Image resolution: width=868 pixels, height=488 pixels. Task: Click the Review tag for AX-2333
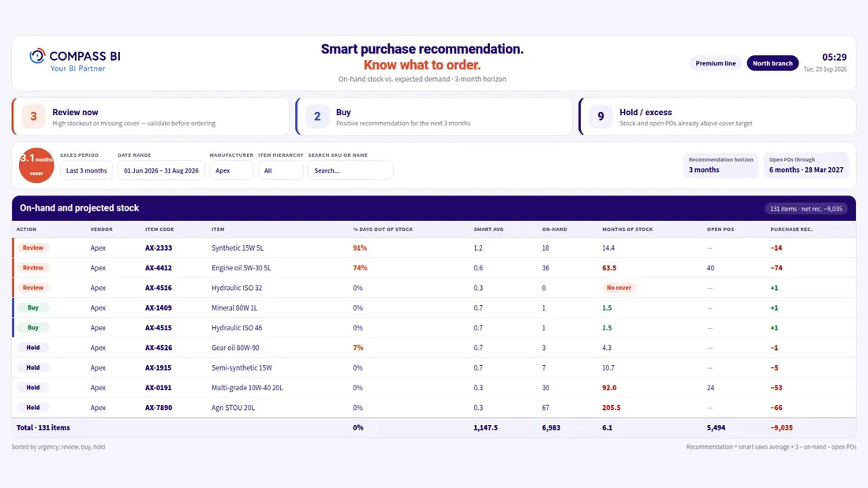[32, 248]
